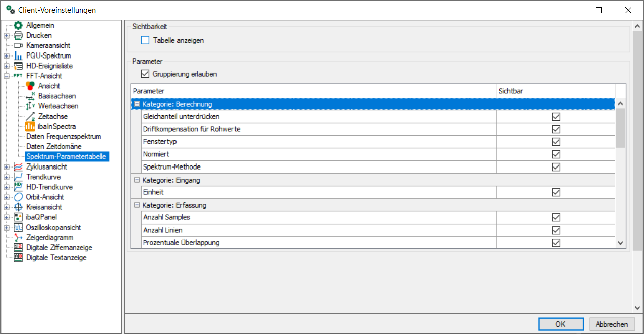Screen dimensions: 644x334
Task: Click the parameter table scrollbar down arrow
Action: point(621,243)
